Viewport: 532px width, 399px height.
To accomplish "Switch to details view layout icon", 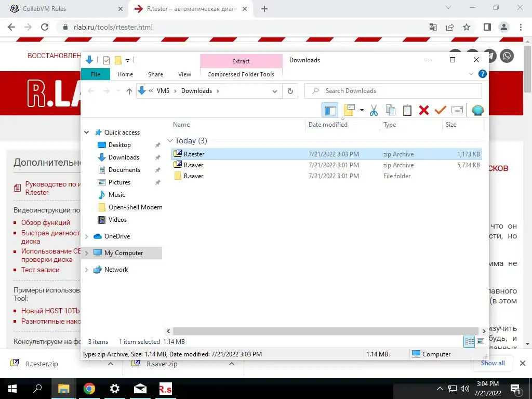I will 469,342.
